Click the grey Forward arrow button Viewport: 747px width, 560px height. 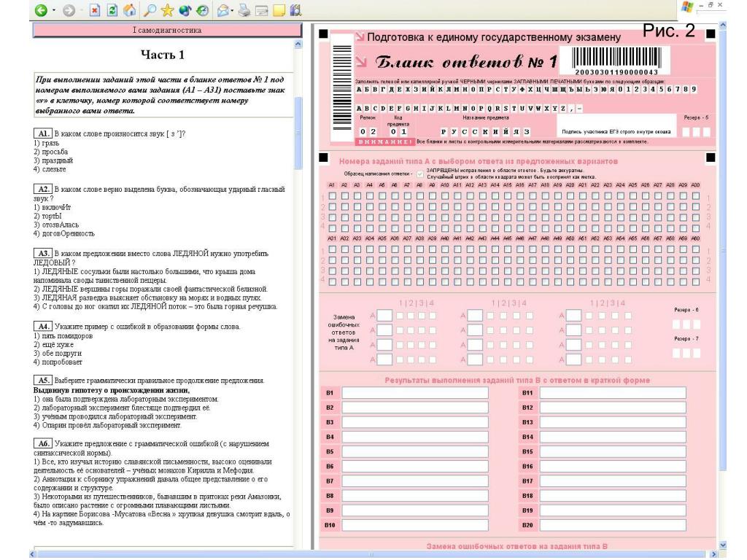click(x=69, y=10)
